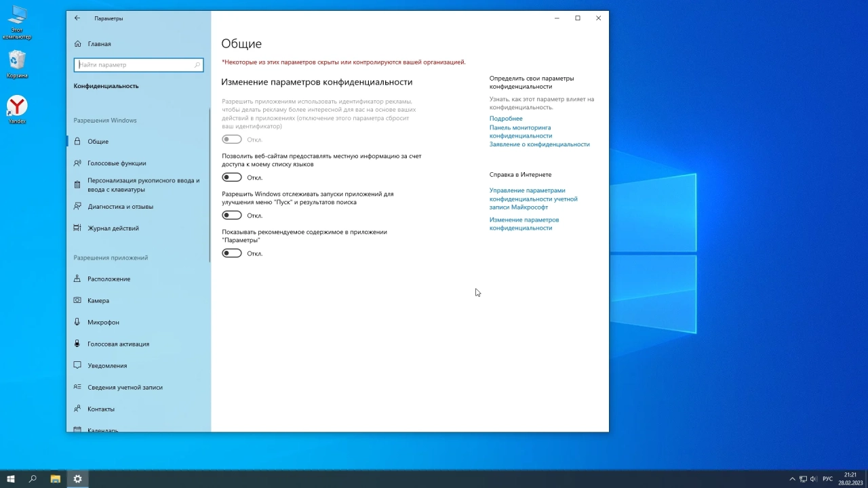The height and width of the screenshot is (488, 868).
Task: Open Панель мониторинга конфиденциальности link
Action: pos(520,131)
